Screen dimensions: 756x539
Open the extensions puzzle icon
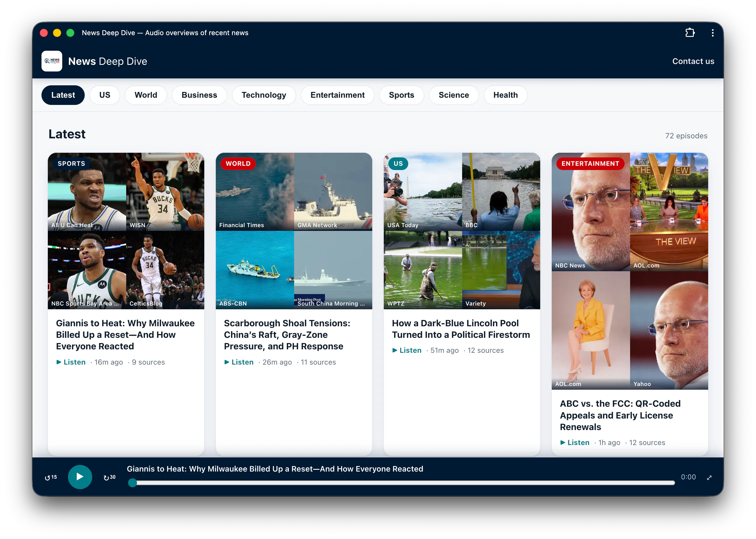tap(690, 33)
